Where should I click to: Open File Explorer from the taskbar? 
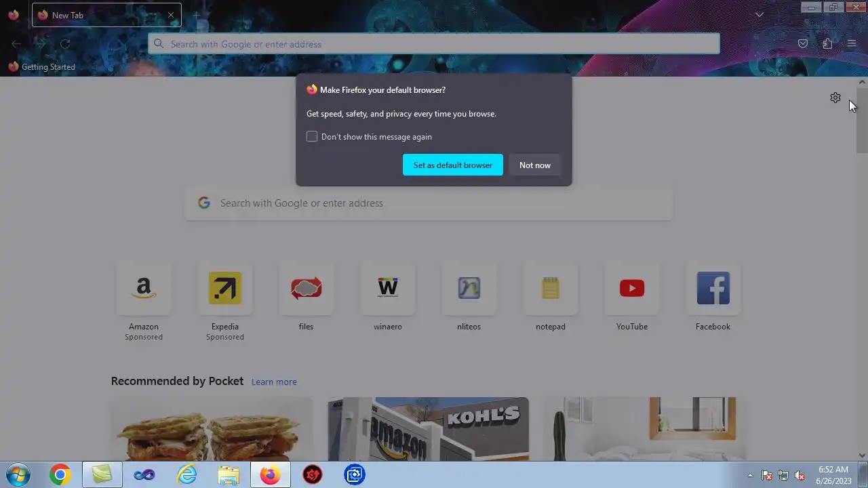click(228, 475)
